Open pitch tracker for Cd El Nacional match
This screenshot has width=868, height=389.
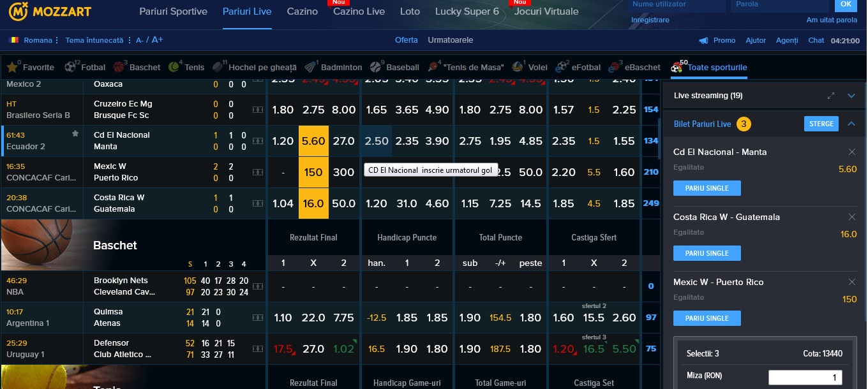click(x=258, y=141)
